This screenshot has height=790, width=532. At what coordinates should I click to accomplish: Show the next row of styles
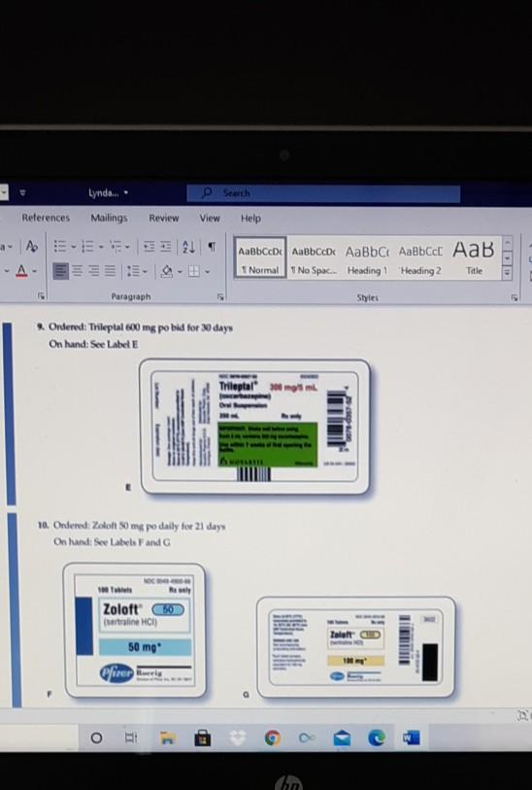[x=508, y=258]
